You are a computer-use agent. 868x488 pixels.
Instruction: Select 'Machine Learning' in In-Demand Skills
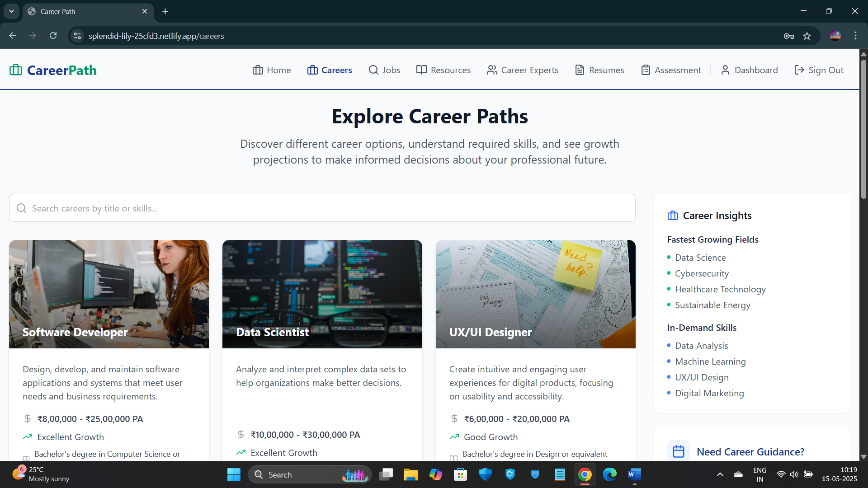click(x=710, y=361)
